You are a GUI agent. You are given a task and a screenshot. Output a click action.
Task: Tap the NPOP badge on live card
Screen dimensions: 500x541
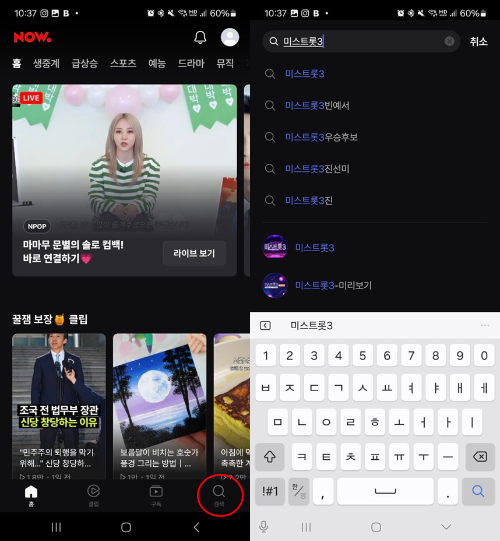tap(37, 226)
